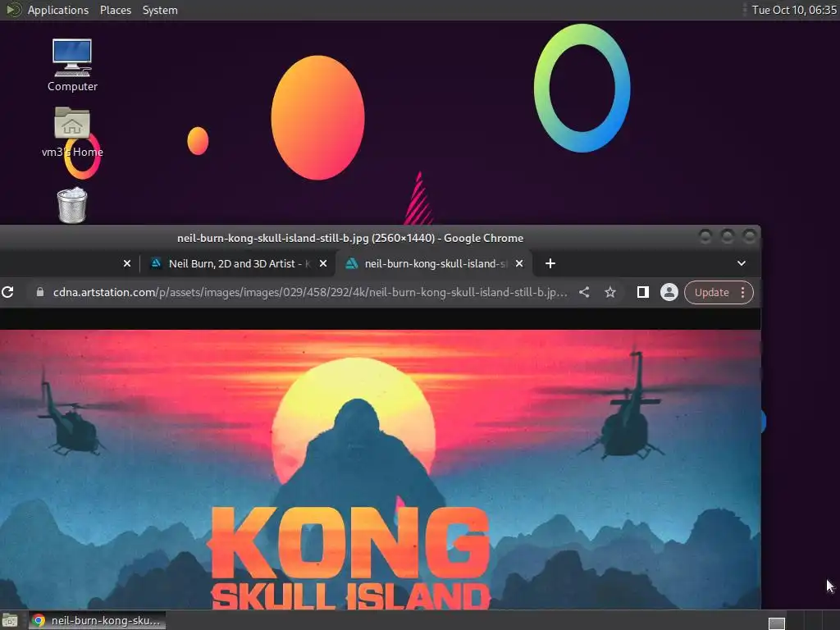Select the Trash desktop icon
The image size is (840, 630).
click(x=72, y=205)
